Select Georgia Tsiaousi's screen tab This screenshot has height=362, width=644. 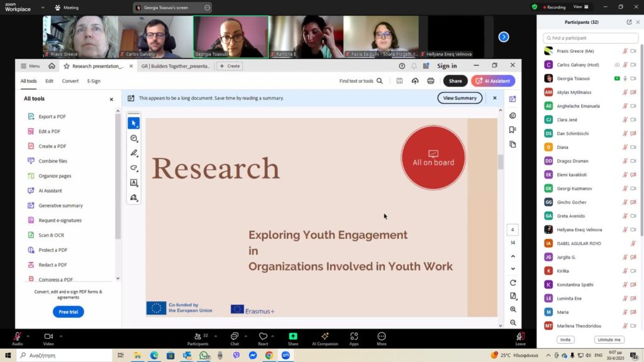point(169,8)
